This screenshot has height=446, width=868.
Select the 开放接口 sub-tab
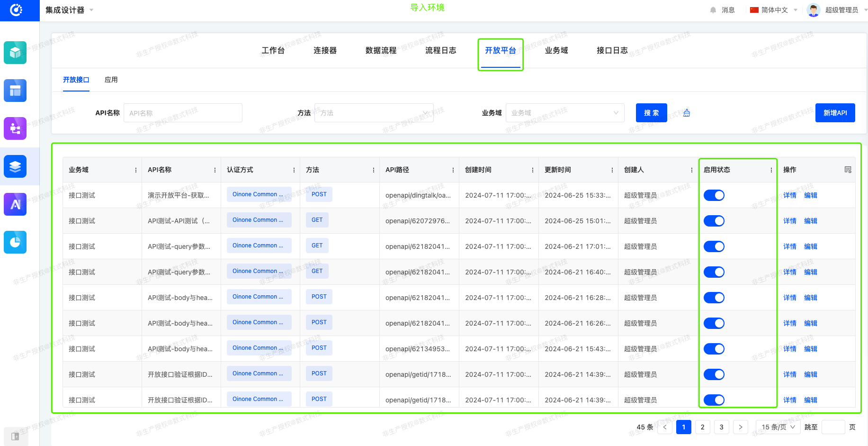pos(76,80)
